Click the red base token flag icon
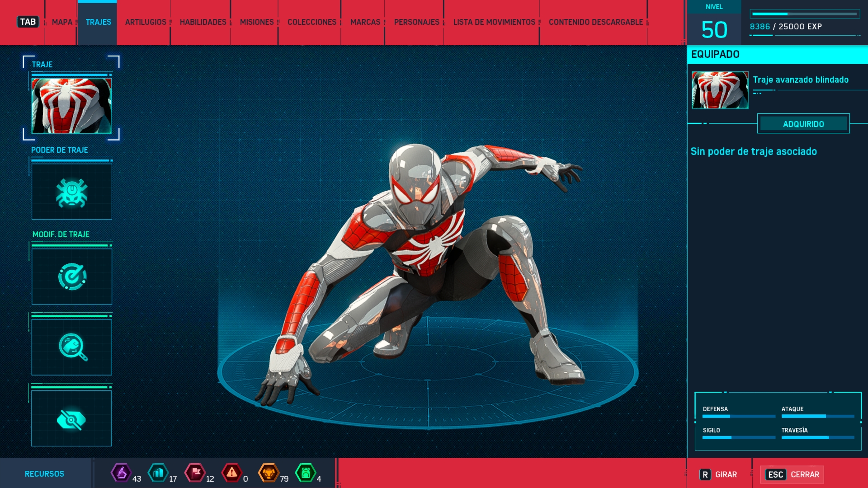Viewport: 868px width, 488px height. (x=195, y=473)
